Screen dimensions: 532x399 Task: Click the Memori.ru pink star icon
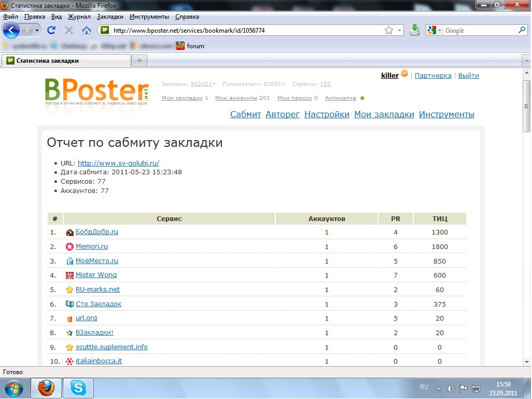point(69,247)
